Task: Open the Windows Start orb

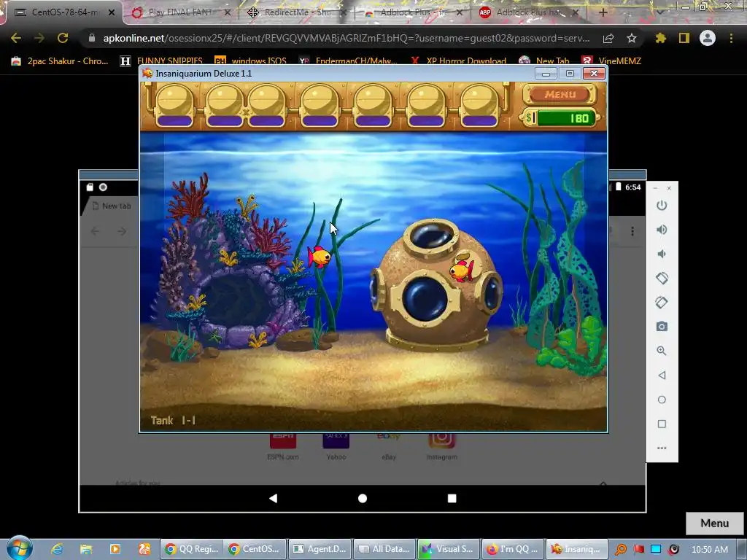Action: 20,548
